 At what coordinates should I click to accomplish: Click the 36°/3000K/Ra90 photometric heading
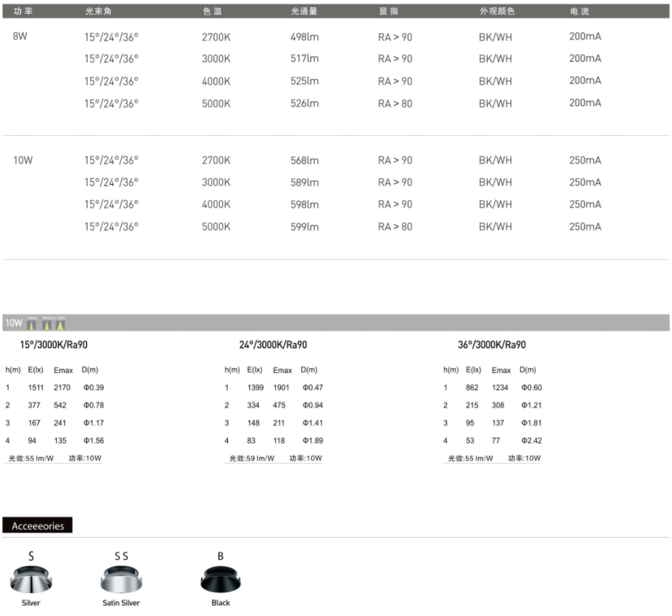[492, 345]
